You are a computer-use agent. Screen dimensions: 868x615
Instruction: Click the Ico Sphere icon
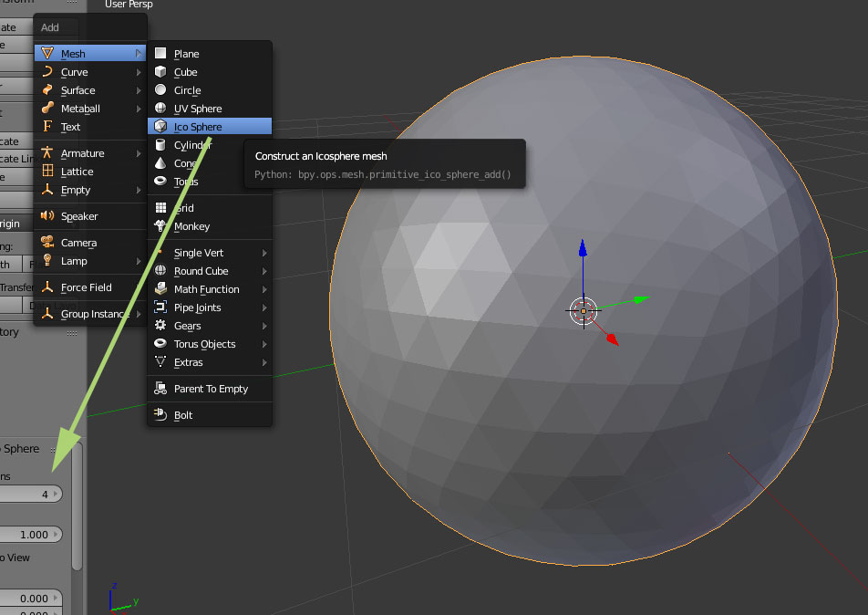[160, 126]
